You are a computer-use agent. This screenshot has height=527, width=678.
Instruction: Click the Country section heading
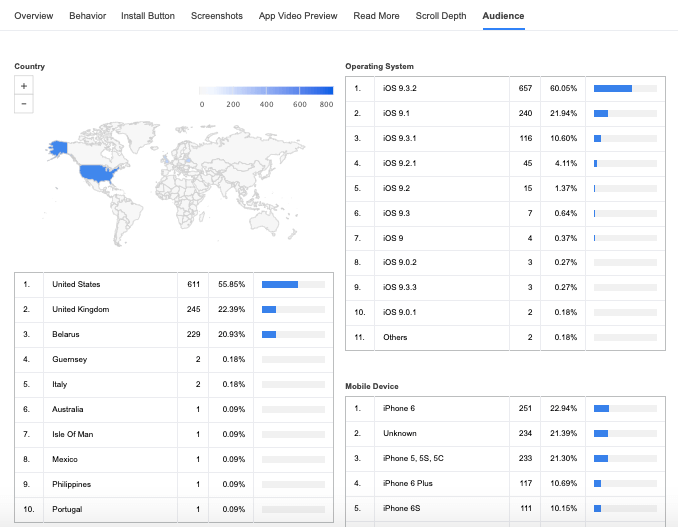pos(29,66)
